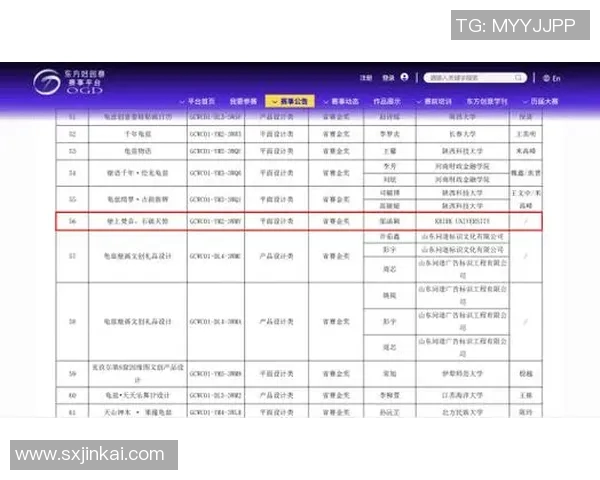This screenshot has width=600, height=480.
Task: Open the 我要参赛 menu item
Action: point(243,101)
